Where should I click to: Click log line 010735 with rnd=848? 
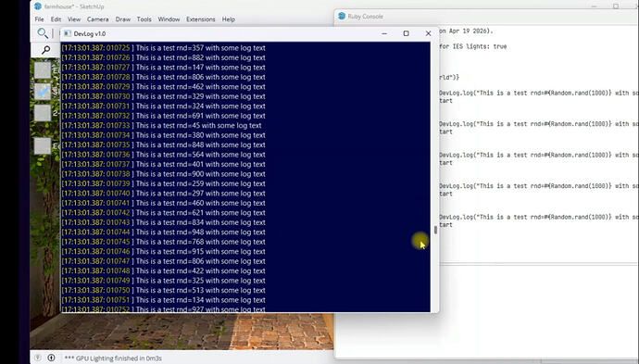coord(163,144)
